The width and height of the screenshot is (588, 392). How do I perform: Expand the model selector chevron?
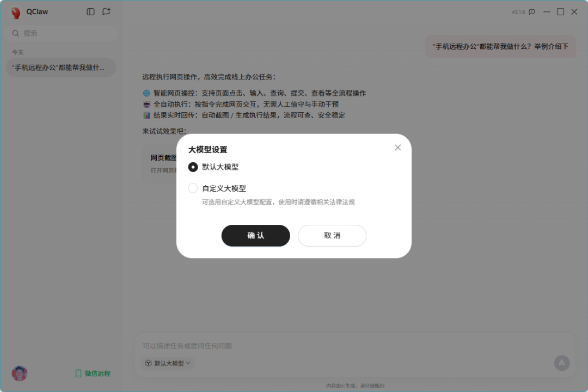pos(188,363)
